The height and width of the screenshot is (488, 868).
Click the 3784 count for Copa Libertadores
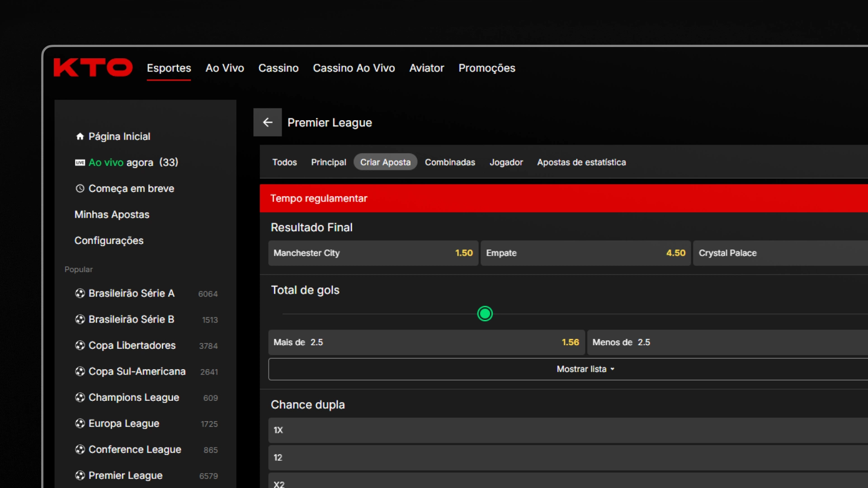(x=208, y=346)
